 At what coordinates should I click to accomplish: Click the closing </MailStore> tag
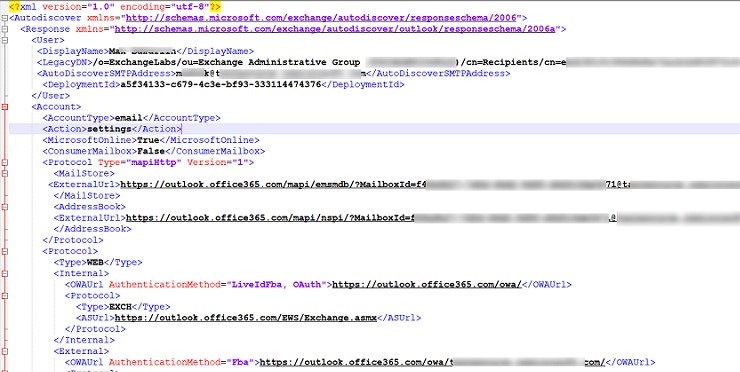tap(87, 196)
